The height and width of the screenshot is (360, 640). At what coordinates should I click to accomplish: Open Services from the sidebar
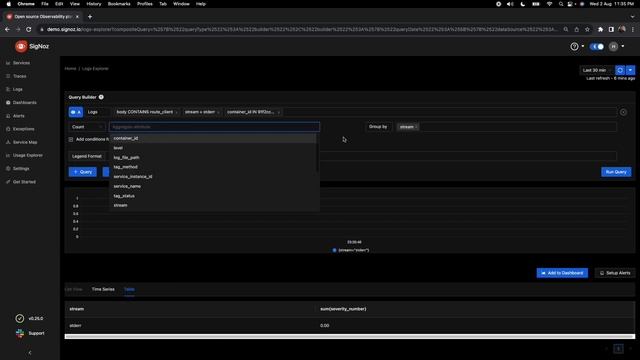click(x=21, y=63)
